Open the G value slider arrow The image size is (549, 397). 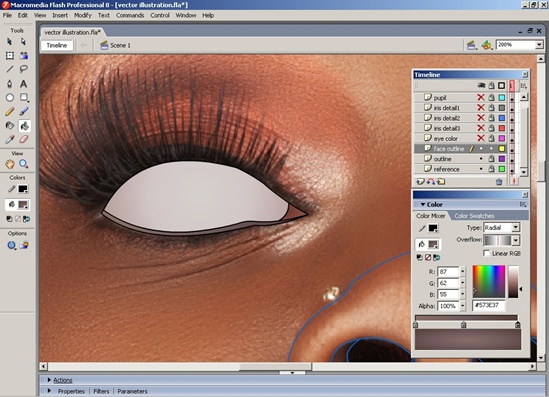point(463,283)
